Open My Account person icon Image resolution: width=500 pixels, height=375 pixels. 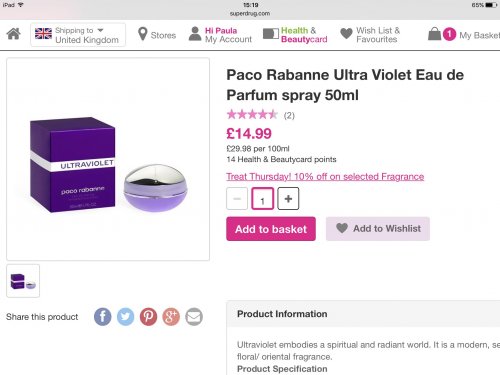(195, 34)
